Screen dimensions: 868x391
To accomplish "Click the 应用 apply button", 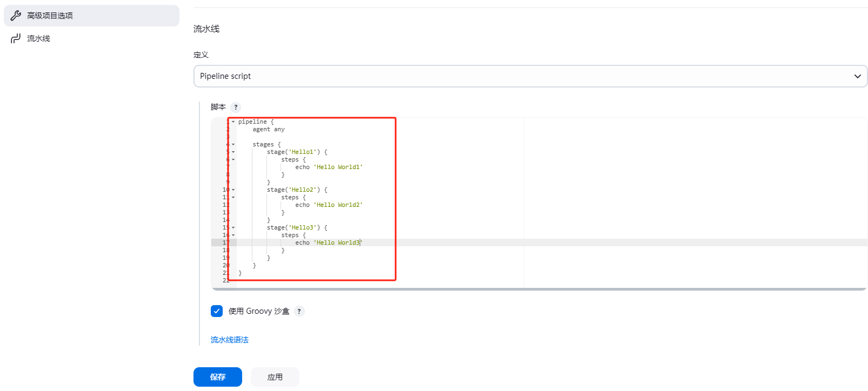I will pyautogui.click(x=275, y=377).
